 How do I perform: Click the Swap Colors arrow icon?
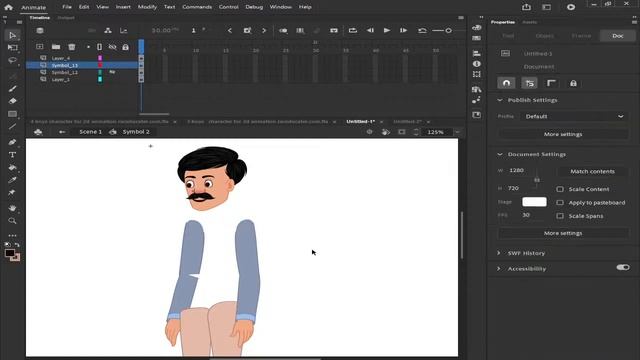[17, 245]
